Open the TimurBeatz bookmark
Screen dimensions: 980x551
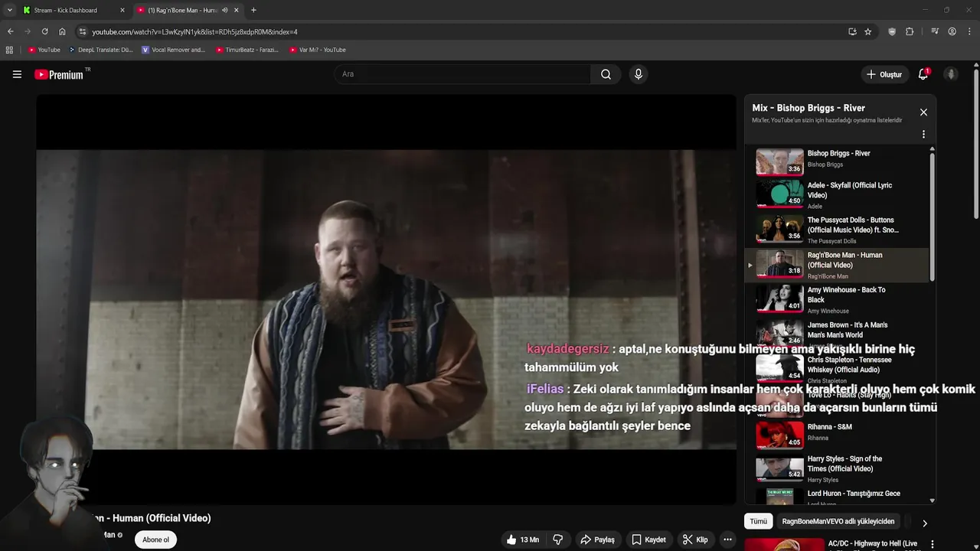247,50
